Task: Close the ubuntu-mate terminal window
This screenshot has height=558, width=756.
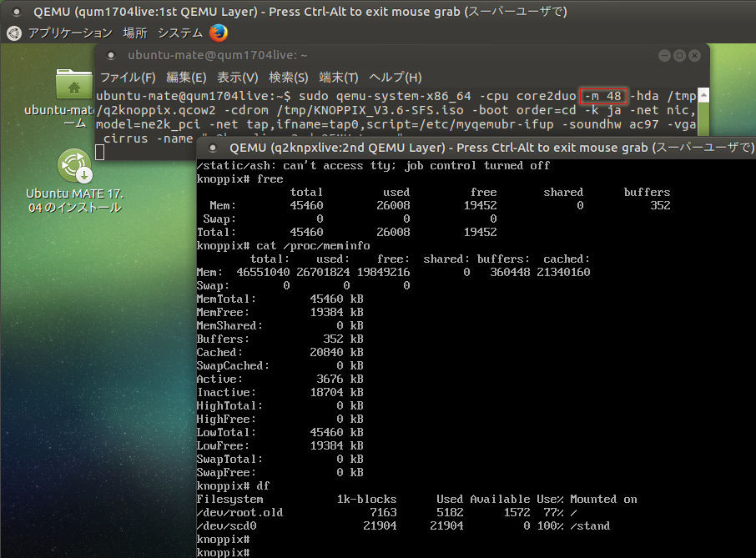Action: pos(694,56)
